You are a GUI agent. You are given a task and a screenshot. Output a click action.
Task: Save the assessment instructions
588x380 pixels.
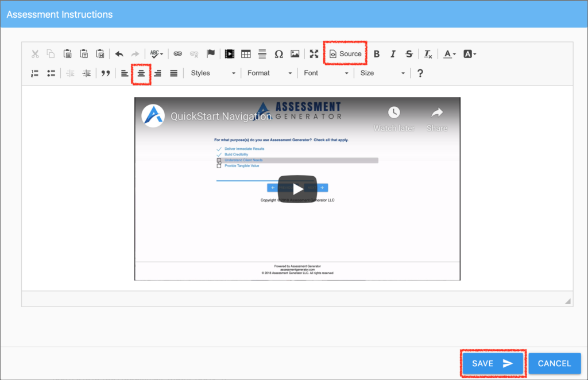coord(493,363)
